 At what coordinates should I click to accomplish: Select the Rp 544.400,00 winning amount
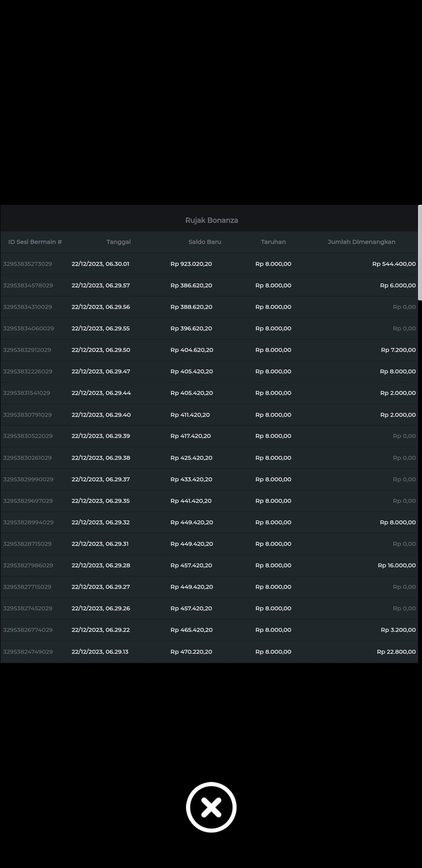point(394,264)
